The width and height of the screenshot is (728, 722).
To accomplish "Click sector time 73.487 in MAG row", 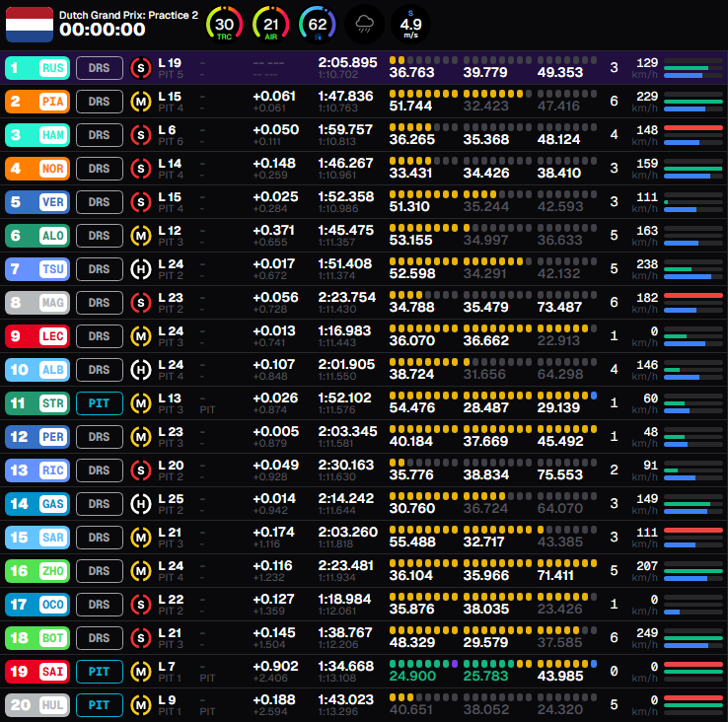I will pyautogui.click(x=560, y=308).
